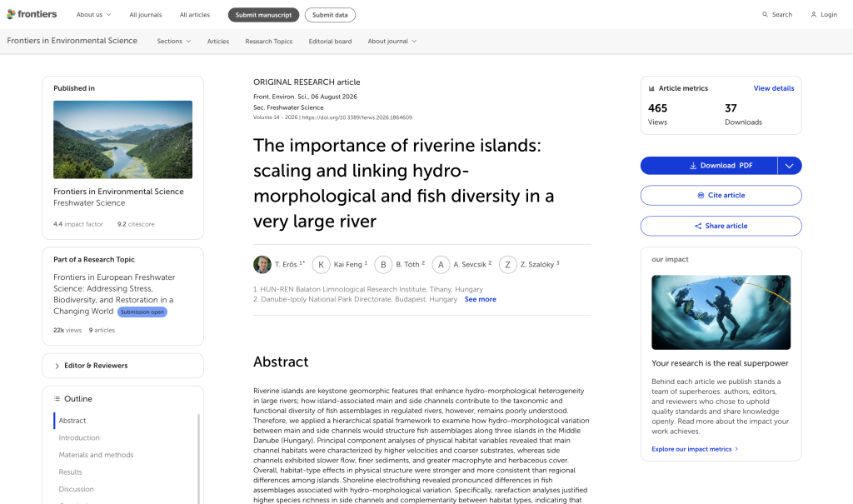
Task: Click the Submission open badge
Action: point(142,312)
